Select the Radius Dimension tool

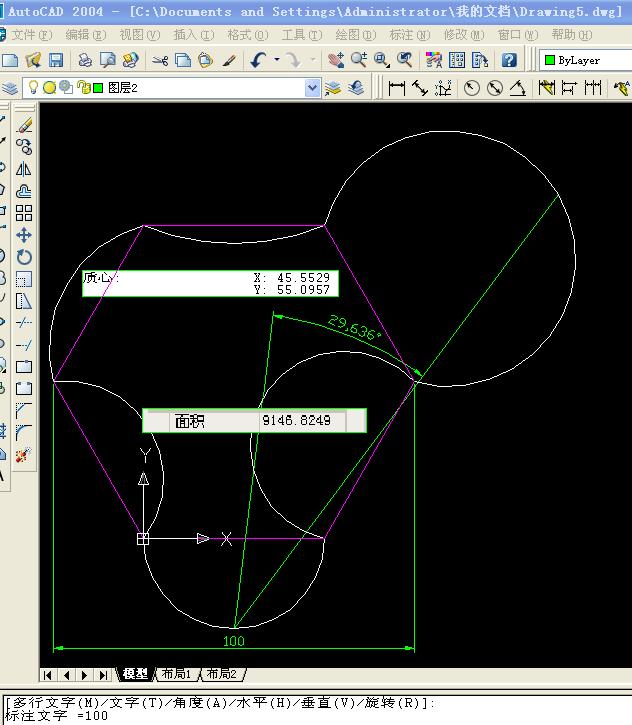[x=472, y=88]
